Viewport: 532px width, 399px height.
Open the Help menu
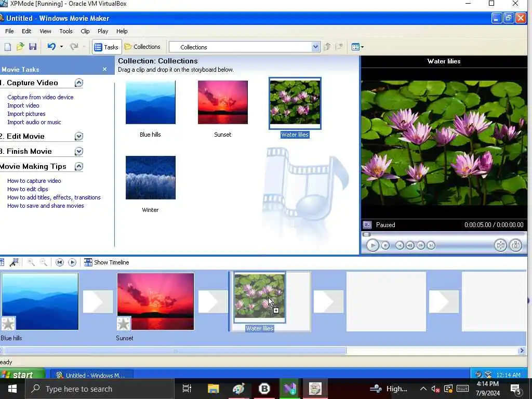click(x=122, y=31)
